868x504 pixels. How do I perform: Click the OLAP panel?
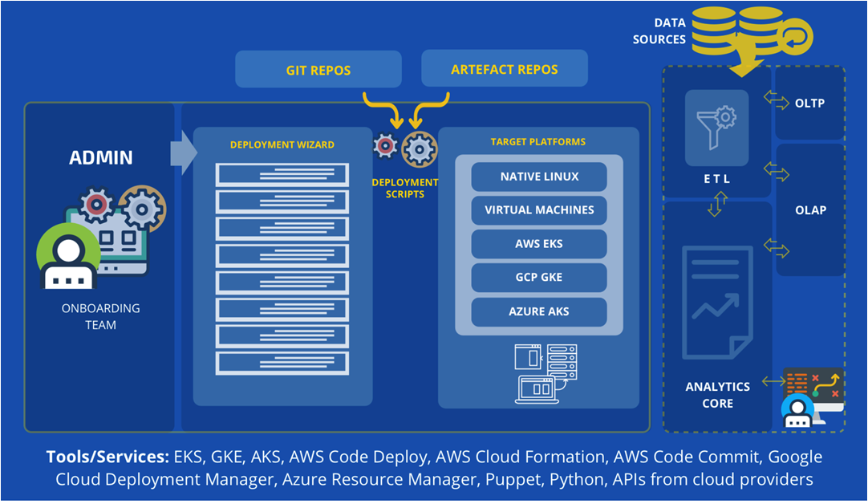(x=811, y=210)
